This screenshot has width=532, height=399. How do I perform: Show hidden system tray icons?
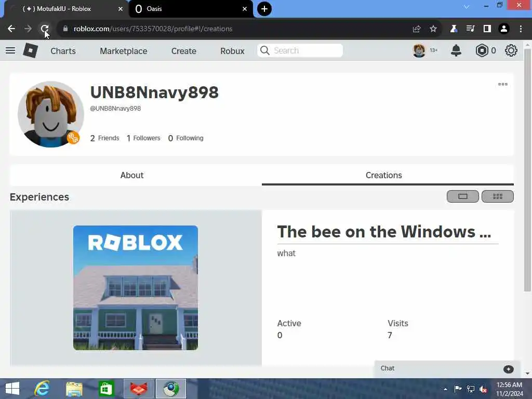click(445, 389)
